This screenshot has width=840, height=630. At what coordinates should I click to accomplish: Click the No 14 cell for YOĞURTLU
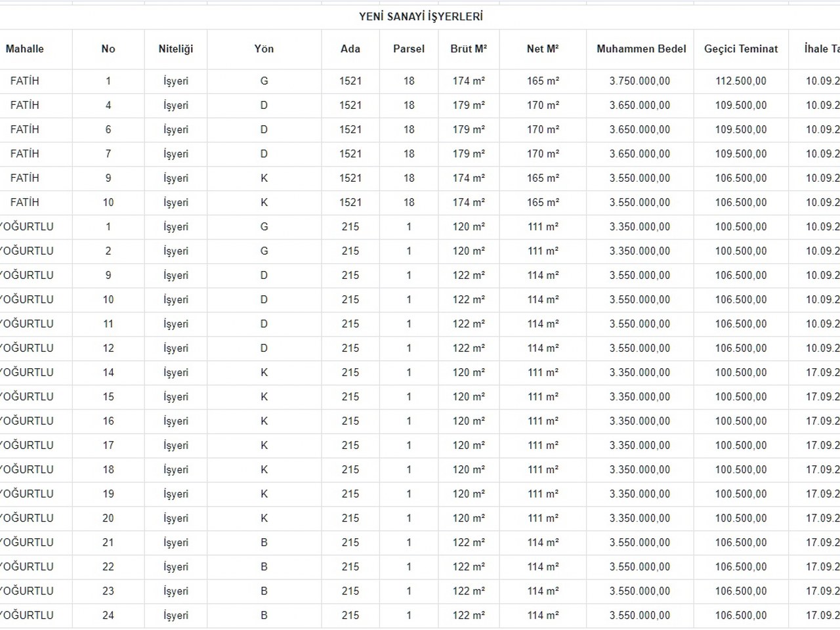point(108,372)
